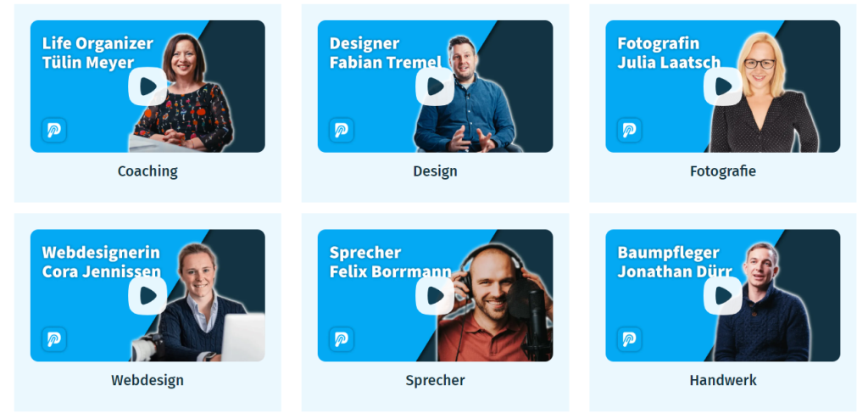The image size is (868, 419).
Task: Click the P logo icon on Design thumbnail
Action: click(x=342, y=131)
